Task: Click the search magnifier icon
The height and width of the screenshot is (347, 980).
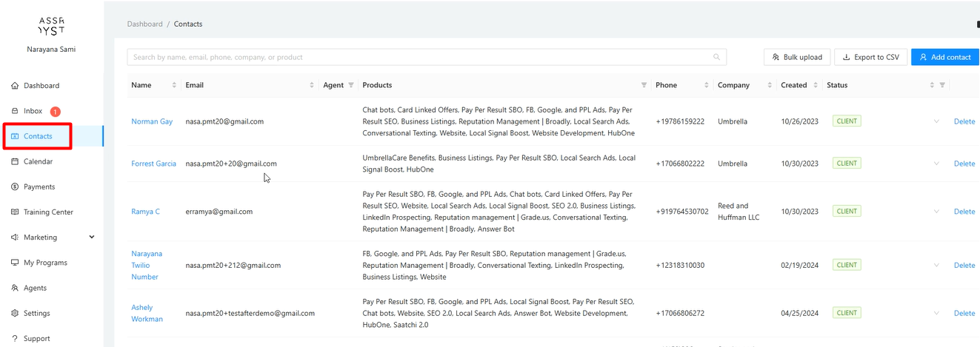Action: tap(716, 57)
